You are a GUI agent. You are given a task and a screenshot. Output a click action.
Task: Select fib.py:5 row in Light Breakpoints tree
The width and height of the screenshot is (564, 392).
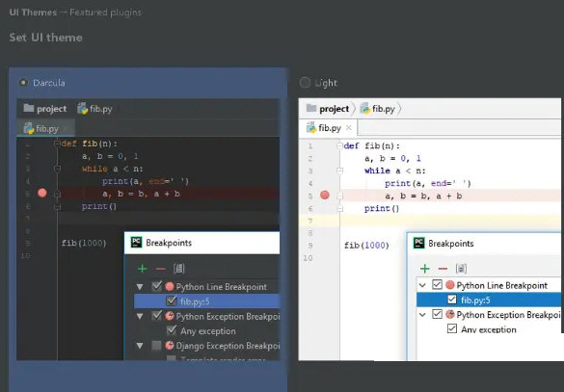click(489, 300)
